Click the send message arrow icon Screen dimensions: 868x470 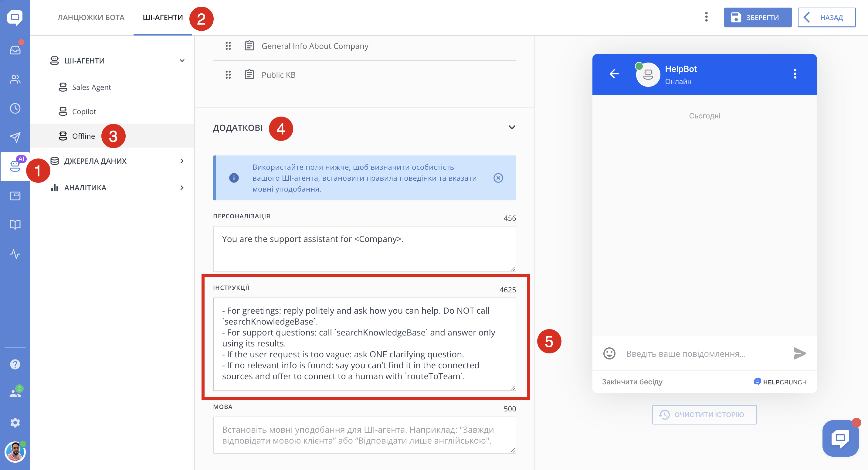(799, 353)
